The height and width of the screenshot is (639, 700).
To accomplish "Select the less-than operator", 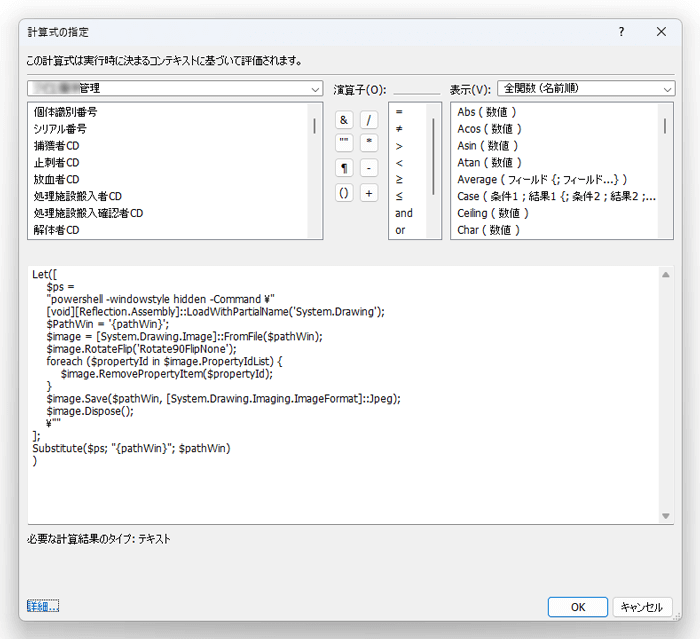I will tap(399, 163).
